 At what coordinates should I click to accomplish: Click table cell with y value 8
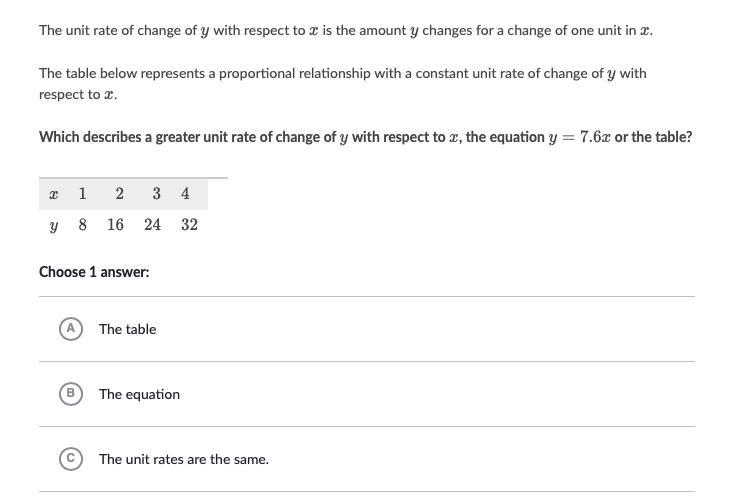click(83, 225)
